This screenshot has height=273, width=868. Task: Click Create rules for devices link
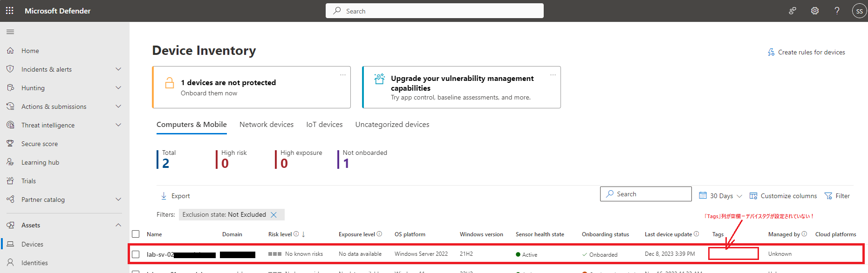[x=806, y=52]
